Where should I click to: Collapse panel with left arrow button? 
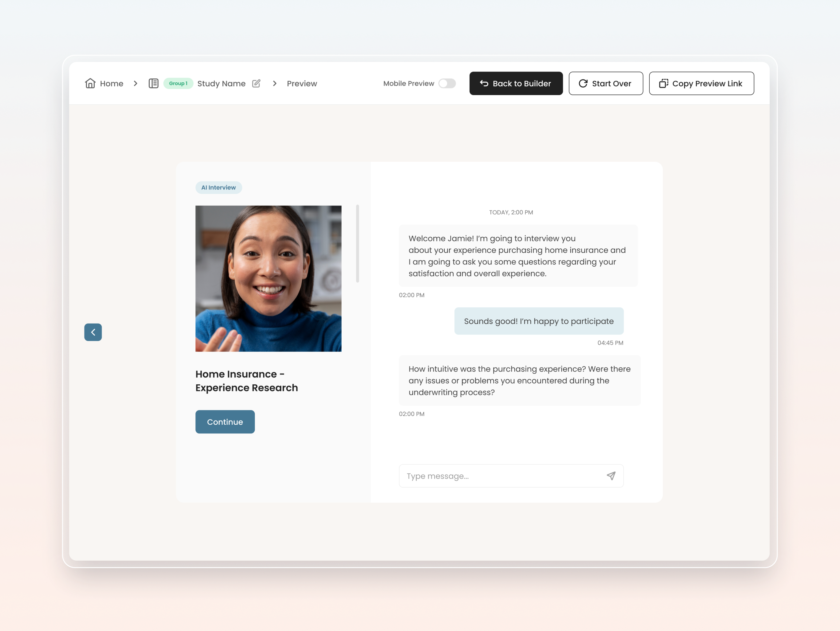[93, 332]
